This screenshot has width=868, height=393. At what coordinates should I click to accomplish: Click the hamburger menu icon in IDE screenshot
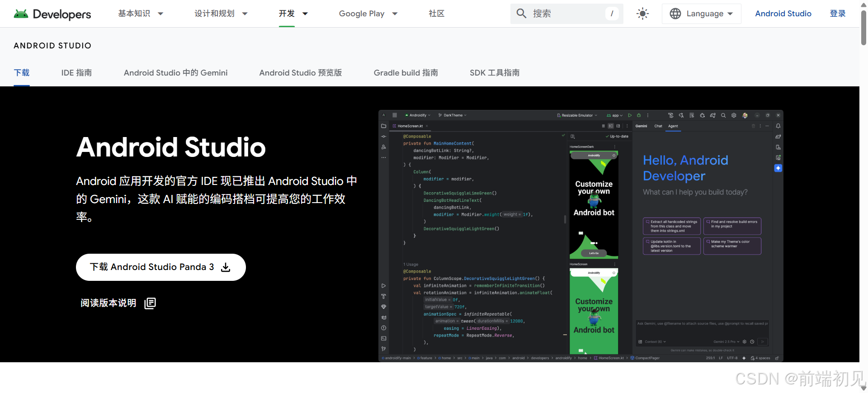pyautogui.click(x=395, y=115)
